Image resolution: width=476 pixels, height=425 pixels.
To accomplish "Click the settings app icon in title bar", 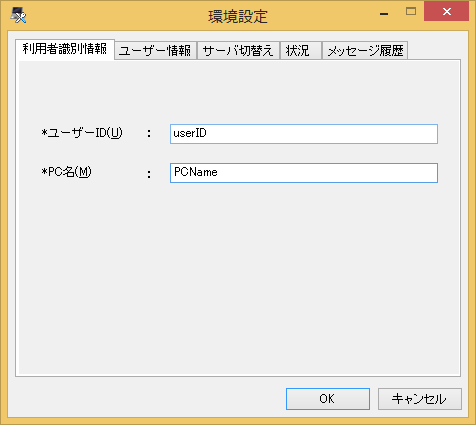I will [x=18, y=15].
